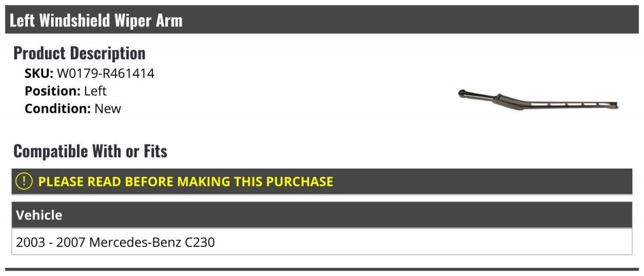Open the "PLEASE READ BEFORE MAKING THIS PURCHASE" notice
Image resolution: width=644 pixels, height=276 pixels.
186,181
